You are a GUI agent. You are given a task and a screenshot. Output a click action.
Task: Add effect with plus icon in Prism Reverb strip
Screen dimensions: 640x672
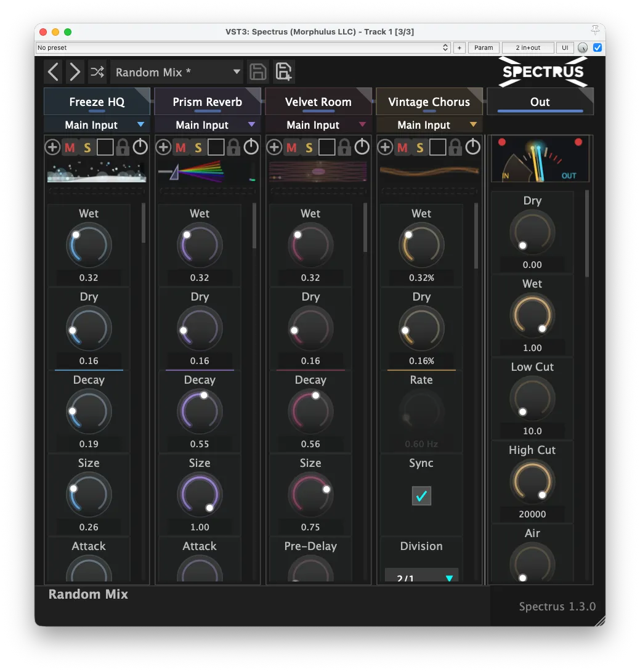pyautogui.click(x=163, y=147)
